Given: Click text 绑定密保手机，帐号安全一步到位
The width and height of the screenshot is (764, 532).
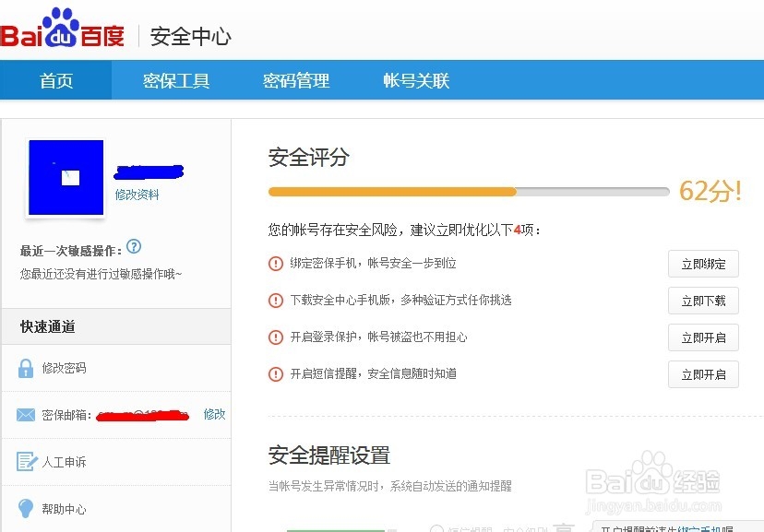Looking at the screenshot, I should click(373, 264).
